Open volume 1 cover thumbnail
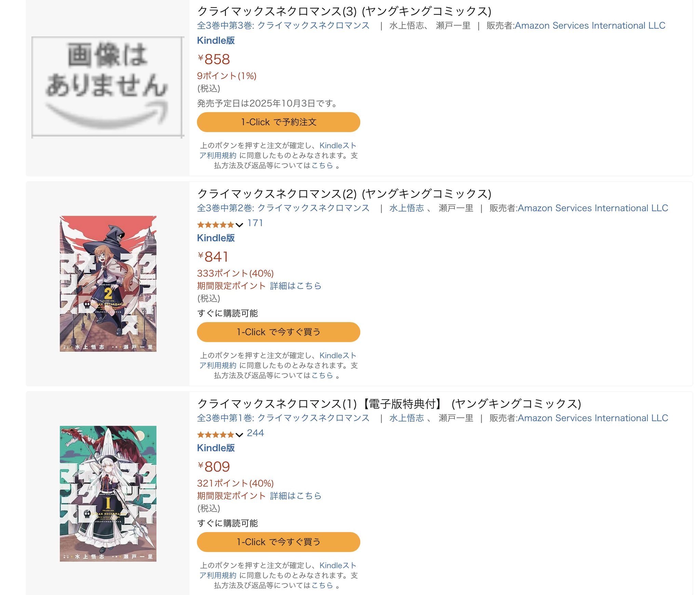The image size is (700, 595). 108,494
